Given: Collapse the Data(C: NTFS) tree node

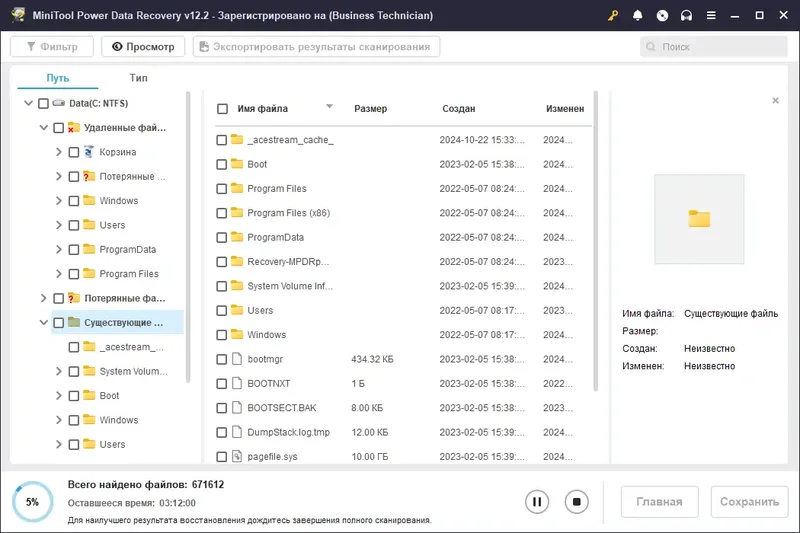Looking at the screenshot, I should coord(29,103).
